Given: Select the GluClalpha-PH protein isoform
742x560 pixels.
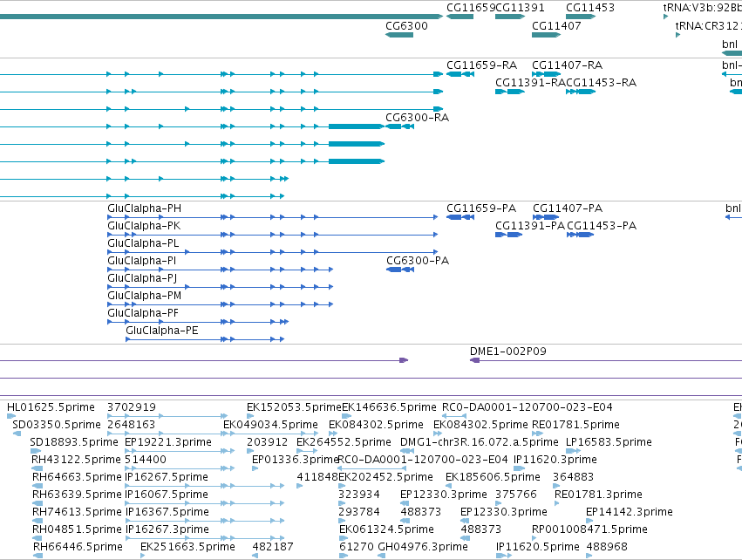Looking at the screenshot, I should pyautogui.click(x=144, y=208).
